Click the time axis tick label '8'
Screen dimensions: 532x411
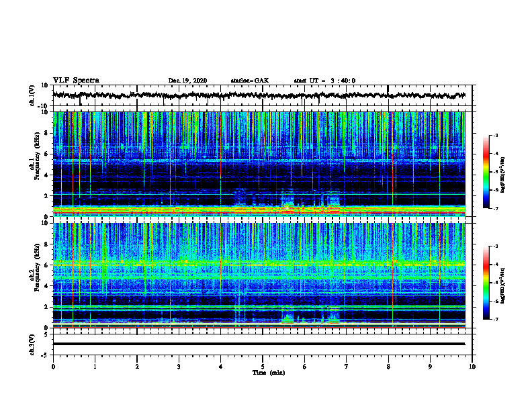click(388, 367)
